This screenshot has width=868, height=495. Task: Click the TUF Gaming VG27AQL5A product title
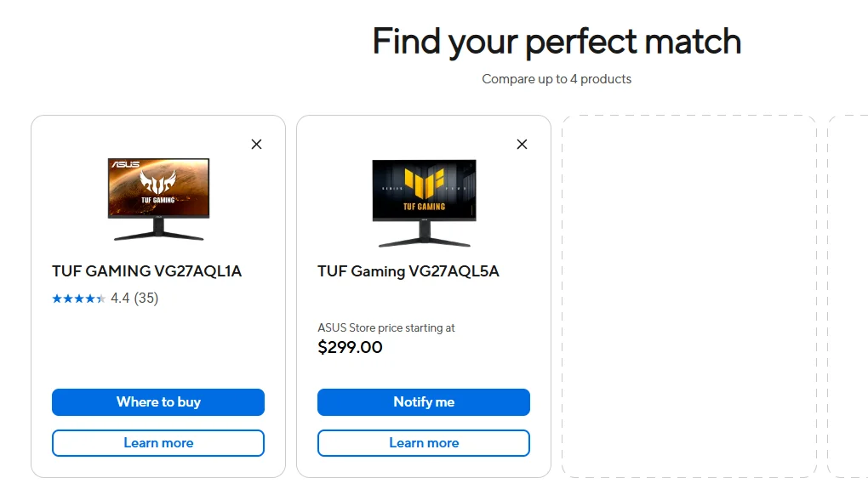pos(408,271)
